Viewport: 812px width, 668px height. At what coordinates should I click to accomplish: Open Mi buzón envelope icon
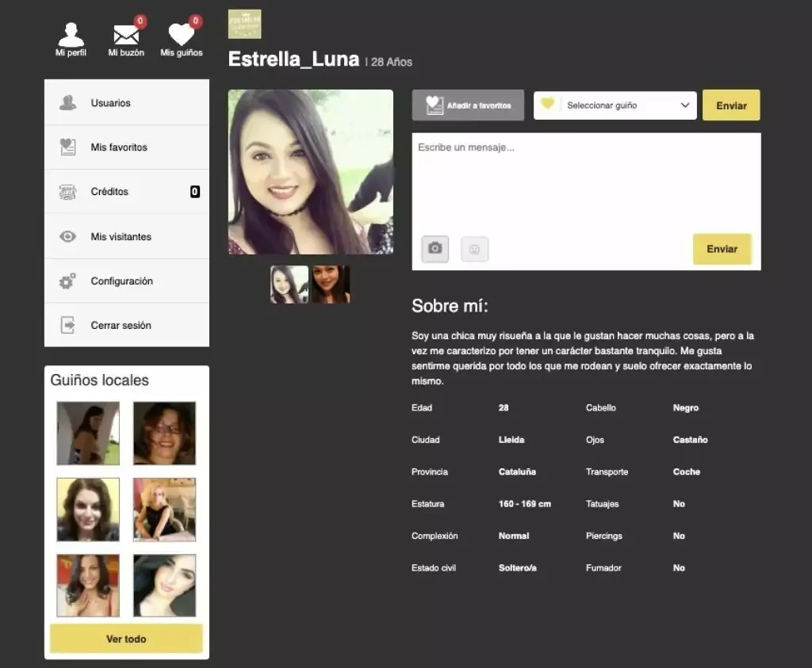tap(126, 35)
